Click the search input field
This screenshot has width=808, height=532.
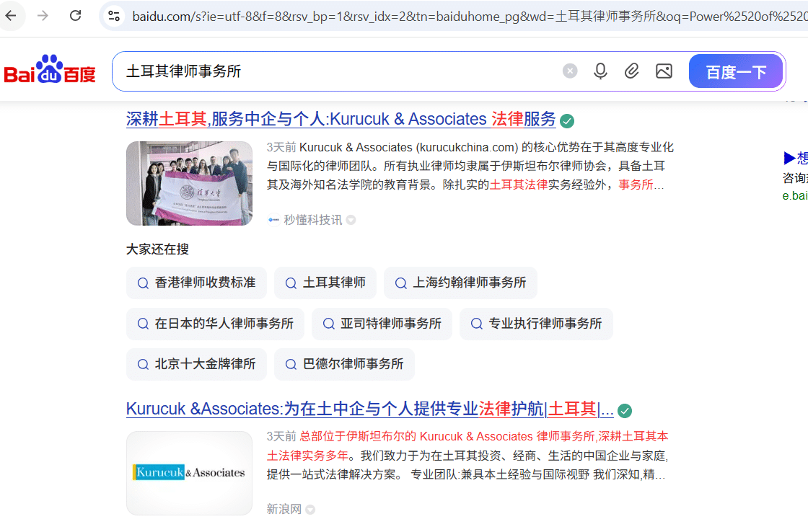339,71
